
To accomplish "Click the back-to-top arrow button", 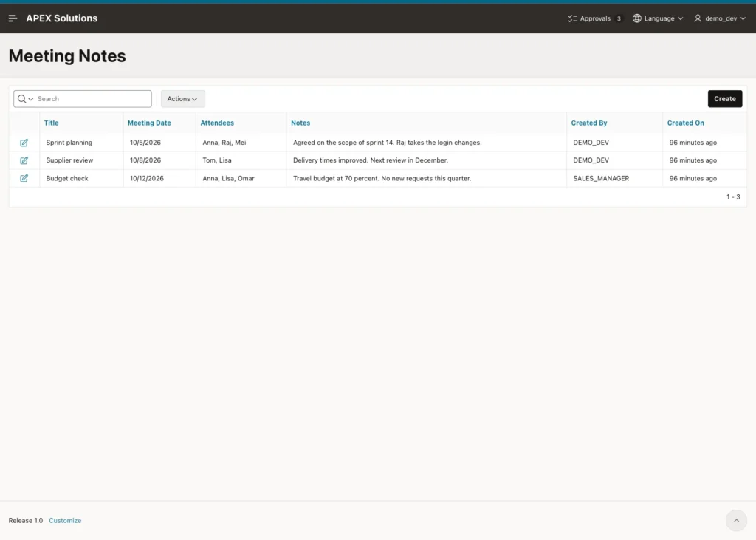I will 736,520.
